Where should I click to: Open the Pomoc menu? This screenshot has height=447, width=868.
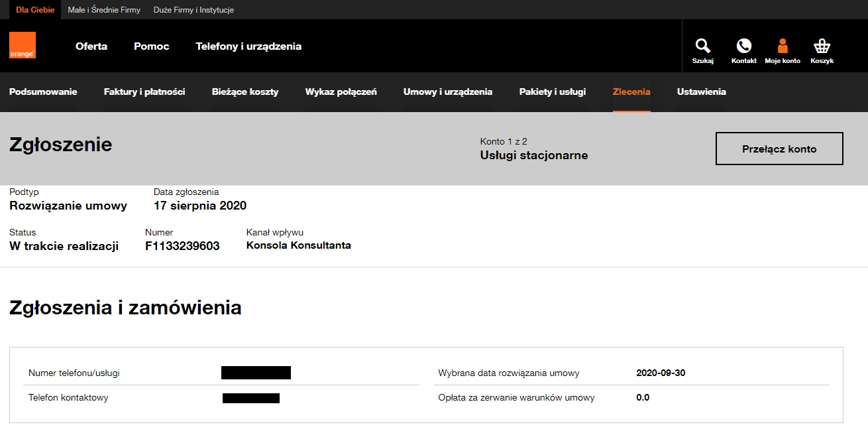[x=151, y=46]
